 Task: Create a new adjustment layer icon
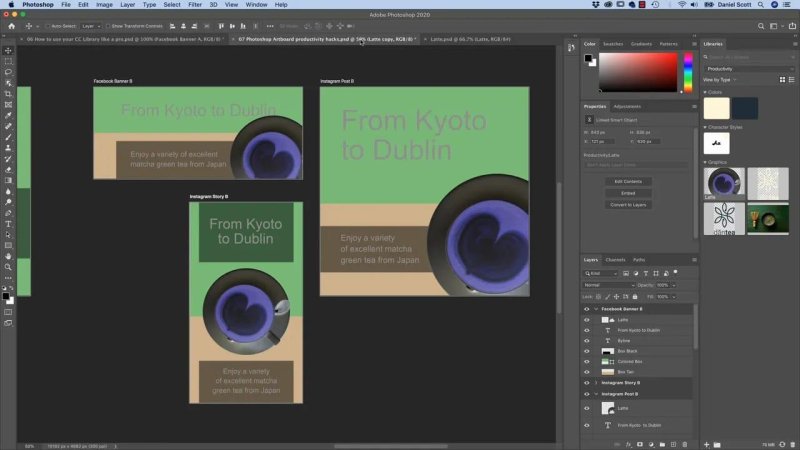tap(651, 444)
